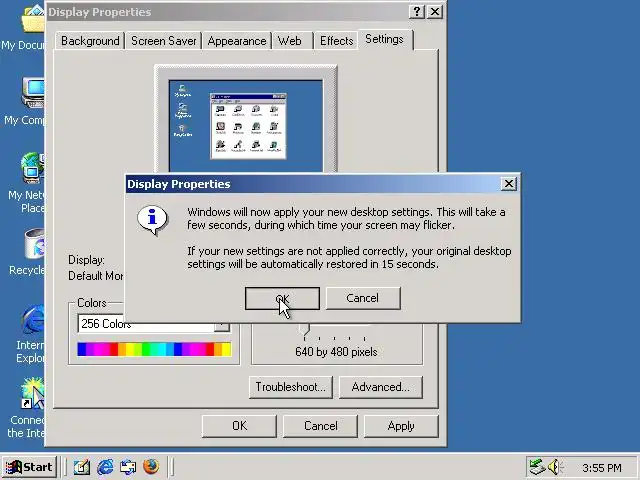
Task: Click the bottom Cancel button of Display Properties
Action: 320,426
